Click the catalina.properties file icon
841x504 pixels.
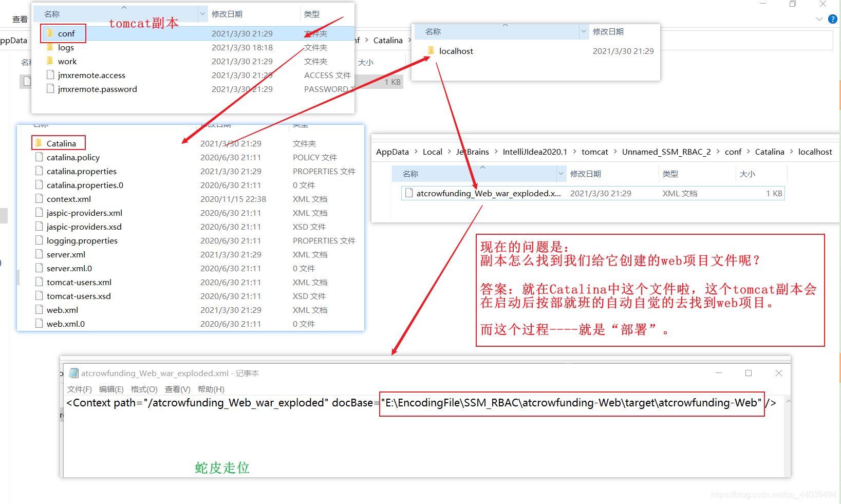point(39,171)
